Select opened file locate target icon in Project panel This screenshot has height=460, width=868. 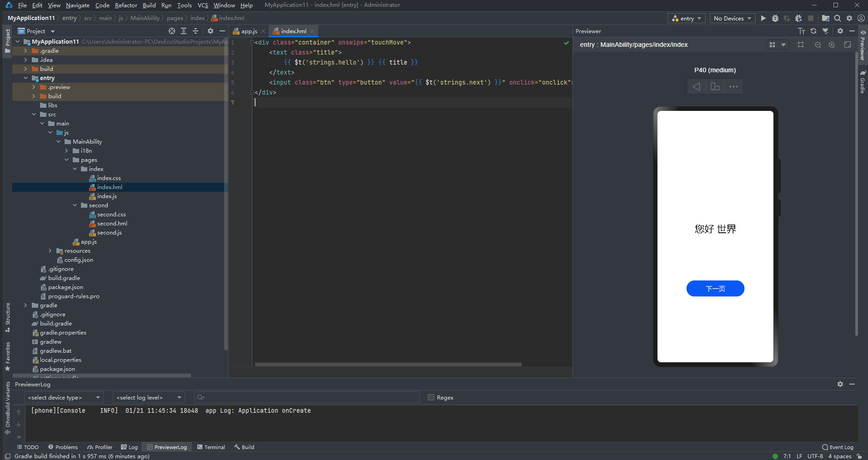172,31
